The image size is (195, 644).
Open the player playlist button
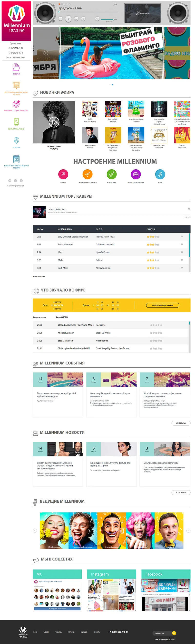coord(76,19)
